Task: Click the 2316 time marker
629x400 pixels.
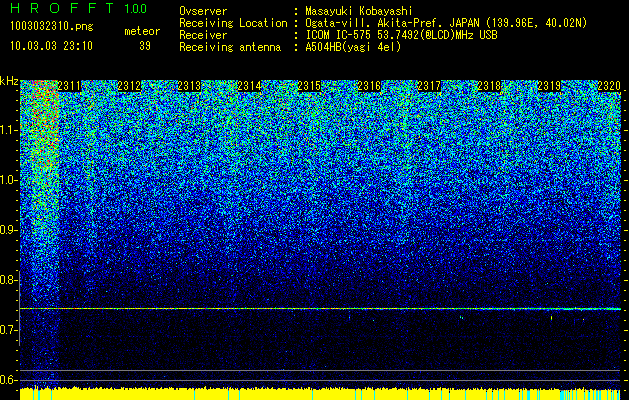Action: (369, 86)
